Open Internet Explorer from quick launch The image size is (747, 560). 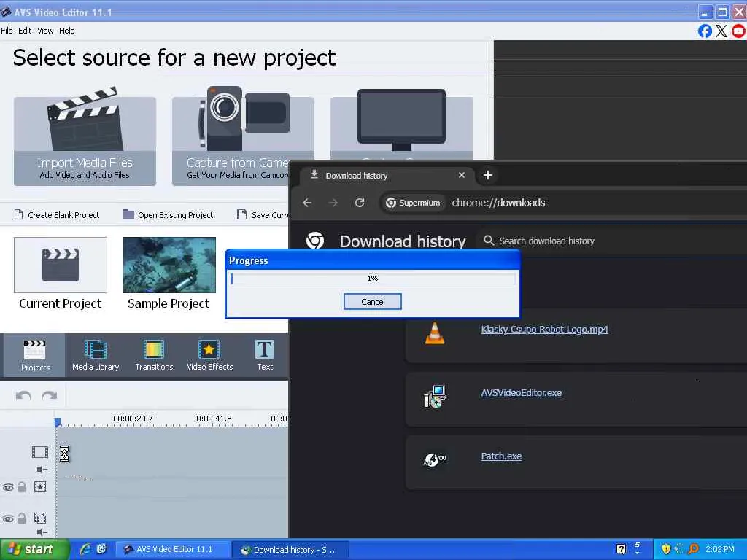coord(86,549)
